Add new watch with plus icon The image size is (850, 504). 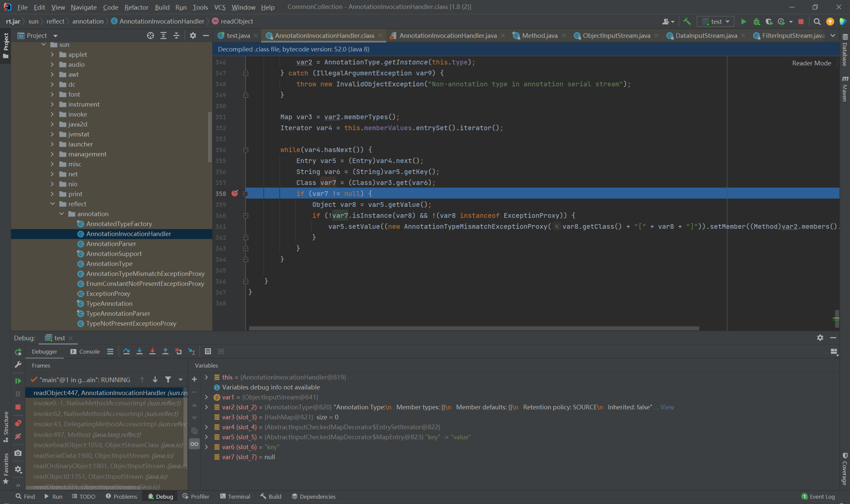click(x=194, y=379)
